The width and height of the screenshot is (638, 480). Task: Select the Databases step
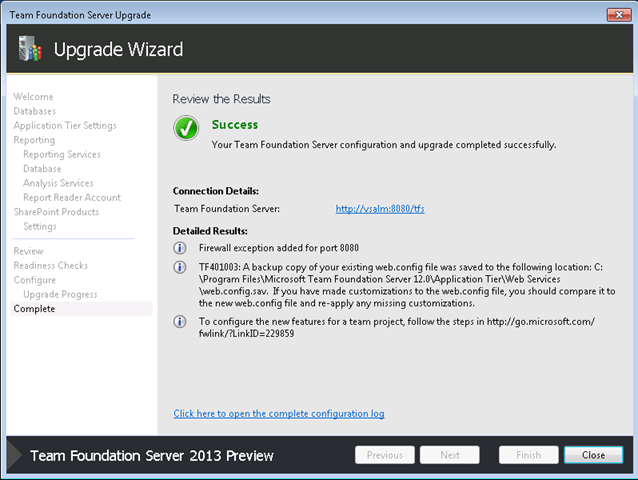(35, 111)
